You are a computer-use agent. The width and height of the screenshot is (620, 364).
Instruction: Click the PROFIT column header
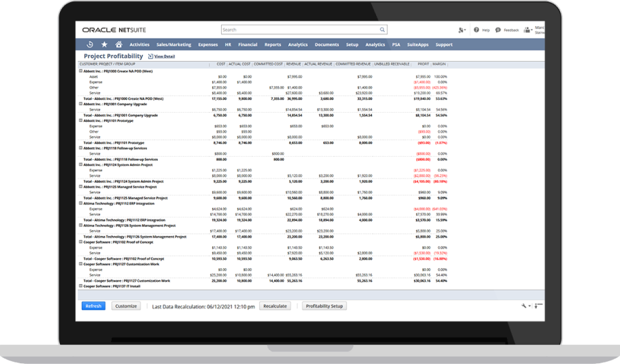424,64
